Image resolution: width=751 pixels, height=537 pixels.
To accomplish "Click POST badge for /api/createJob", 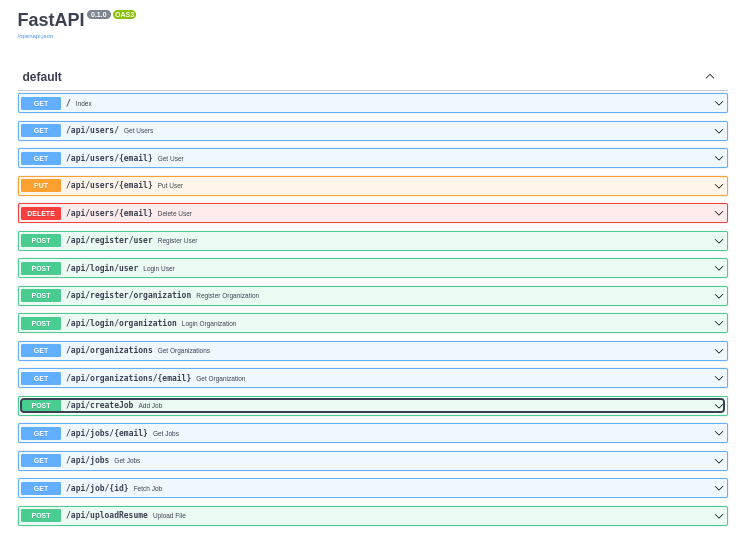I will pos(41,406).
